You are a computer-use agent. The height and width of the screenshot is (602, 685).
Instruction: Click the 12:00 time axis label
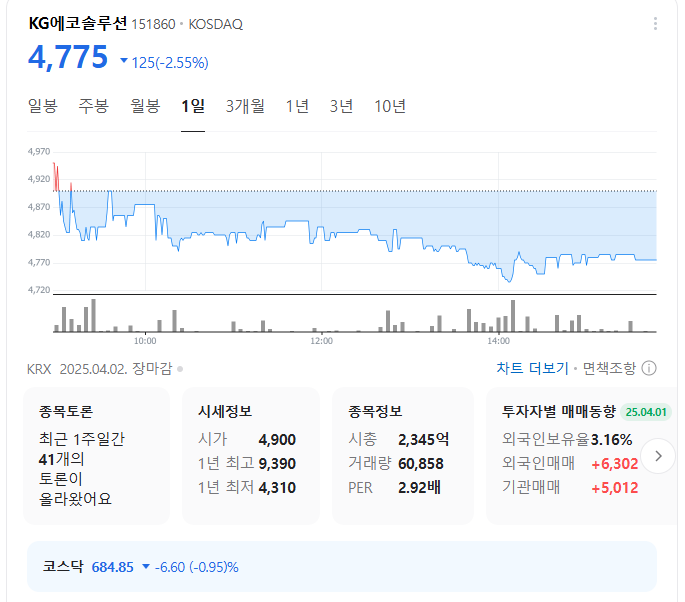click(322, 341)
